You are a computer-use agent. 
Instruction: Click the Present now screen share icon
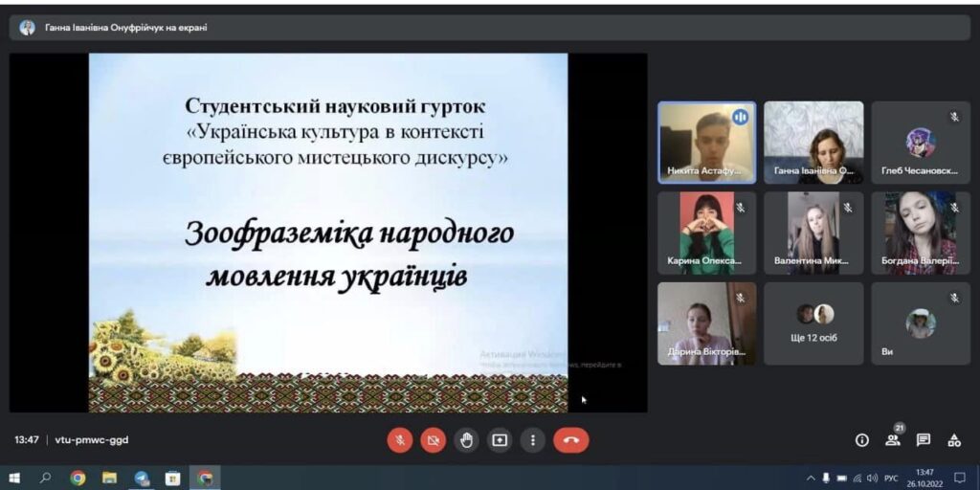click(499, 440)
